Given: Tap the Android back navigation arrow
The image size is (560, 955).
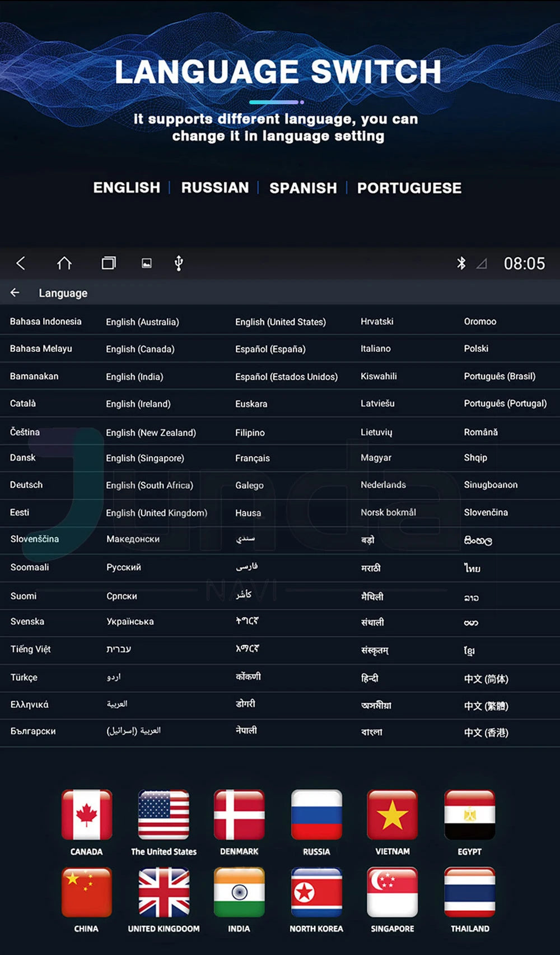Looking at the screenshot, I should point(21,263).
